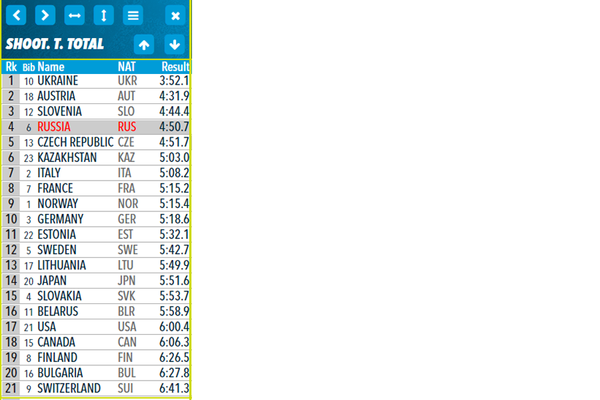600x400 pixels.
Task: Select the JAPAN row
Action: tap(96, 281)
